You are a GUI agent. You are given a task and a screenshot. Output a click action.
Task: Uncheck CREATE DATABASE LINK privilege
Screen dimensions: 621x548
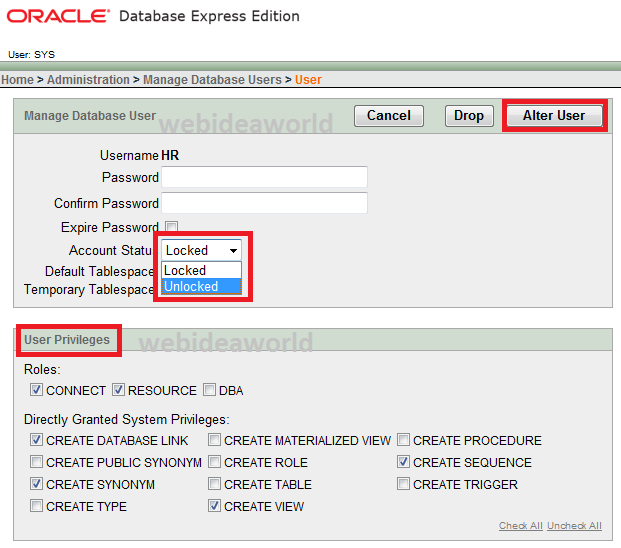tap(36, 440)
